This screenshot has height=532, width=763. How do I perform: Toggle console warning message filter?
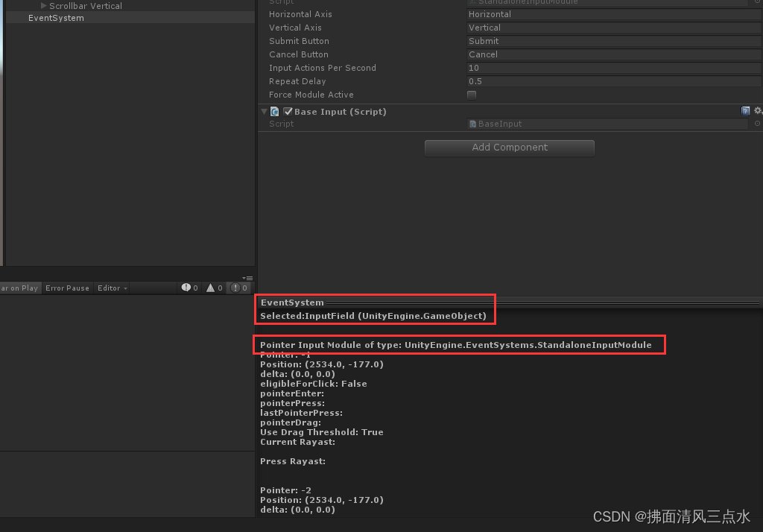coord(215,288)
